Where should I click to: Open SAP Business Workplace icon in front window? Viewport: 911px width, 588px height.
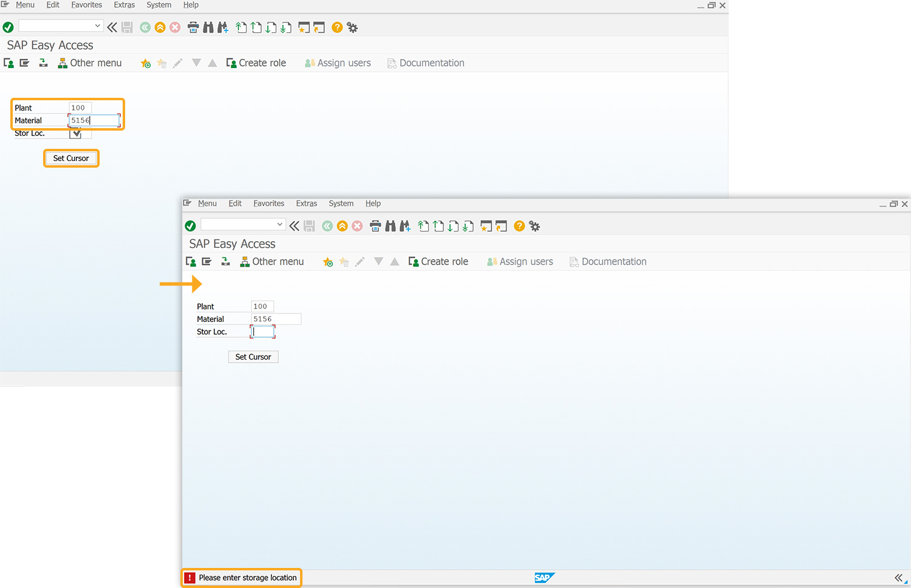[x=225, y=262]
